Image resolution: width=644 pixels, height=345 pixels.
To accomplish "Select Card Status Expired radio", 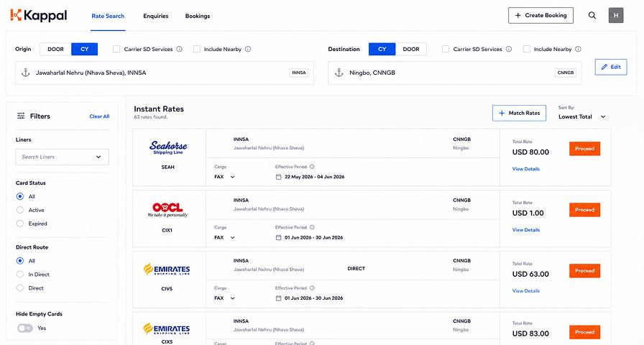I will (19, 224).
